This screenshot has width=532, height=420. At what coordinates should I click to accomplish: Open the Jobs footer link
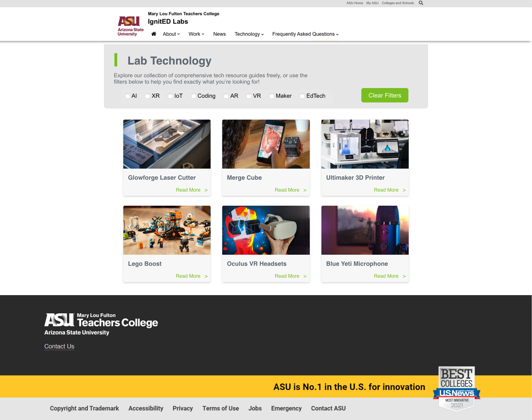click(x=255, y=408)
